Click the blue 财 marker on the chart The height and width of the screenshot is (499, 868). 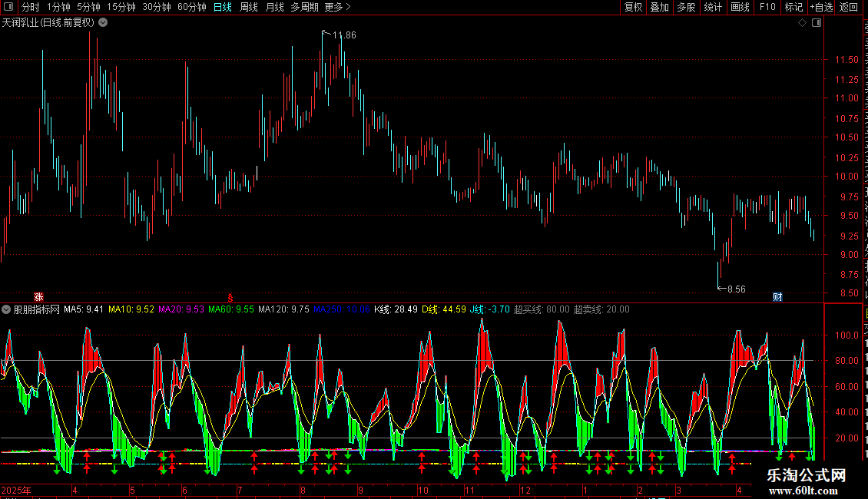coord(777,297)
